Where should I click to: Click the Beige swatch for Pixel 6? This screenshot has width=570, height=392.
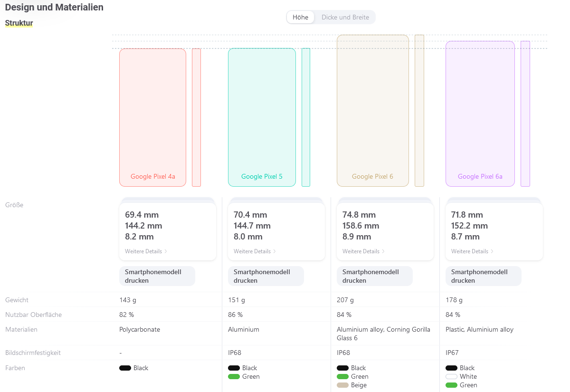coord(342,385)
